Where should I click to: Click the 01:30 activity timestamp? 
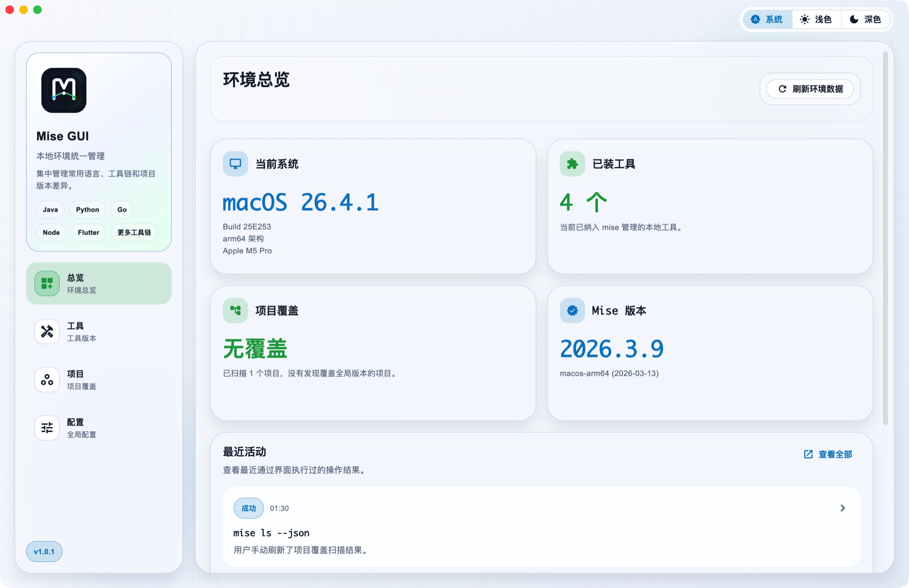click(279, 508)
